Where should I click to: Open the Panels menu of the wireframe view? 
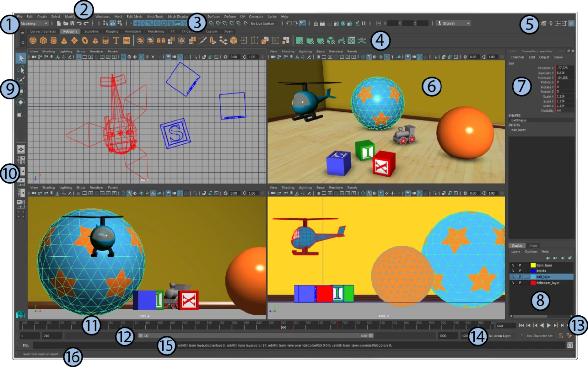(113, 51)
